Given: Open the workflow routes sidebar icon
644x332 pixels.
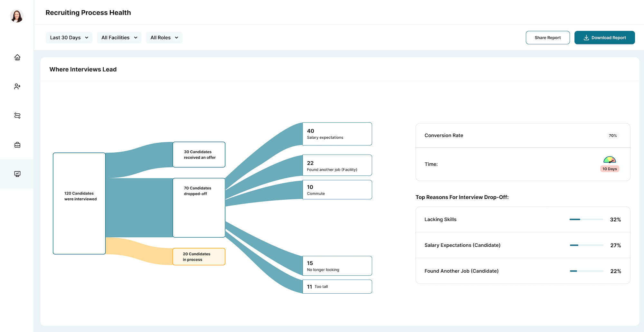Looking at the screenshot, I should [x=17, y=116].
